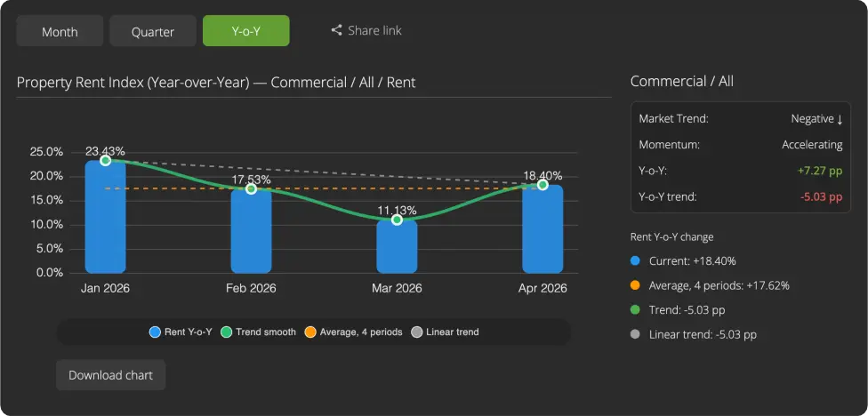Viewport: 868px width, 416px height.
Task: Click the red -5.03 pp Y-o-Y trend value
Action: 821,197
